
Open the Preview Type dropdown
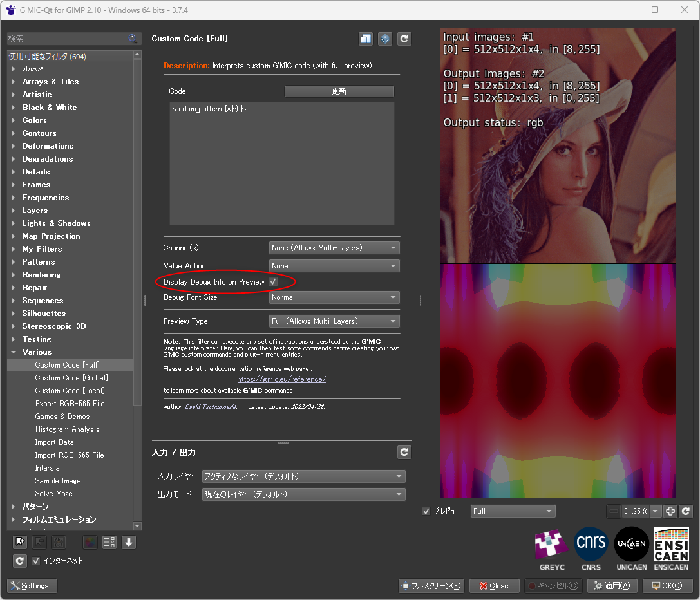[334, 321]
